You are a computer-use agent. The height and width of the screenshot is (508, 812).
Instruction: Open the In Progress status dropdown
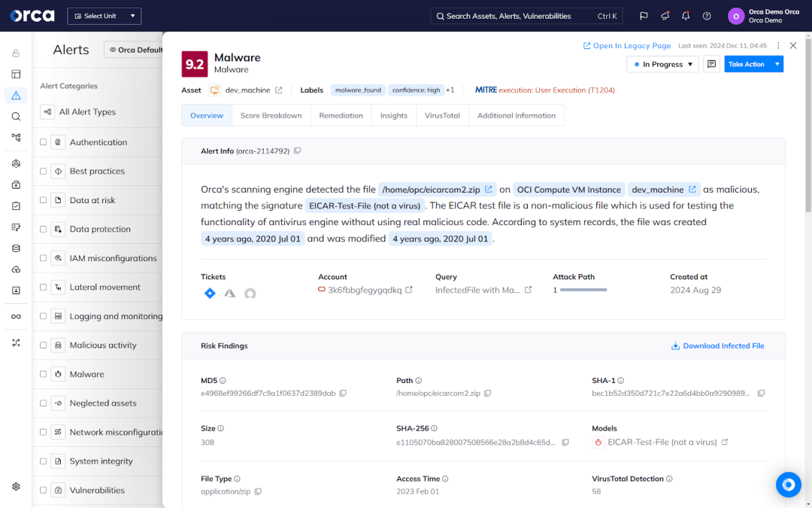(663, 64)
